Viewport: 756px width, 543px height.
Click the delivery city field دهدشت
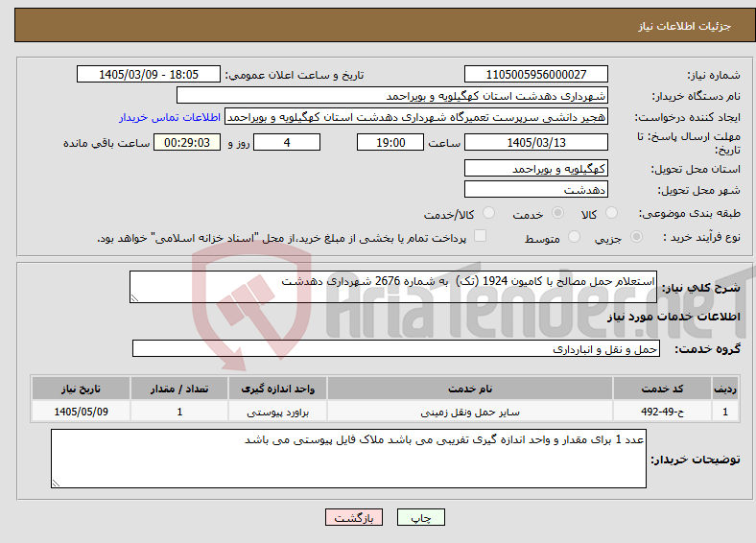click(x=536, y=189)
